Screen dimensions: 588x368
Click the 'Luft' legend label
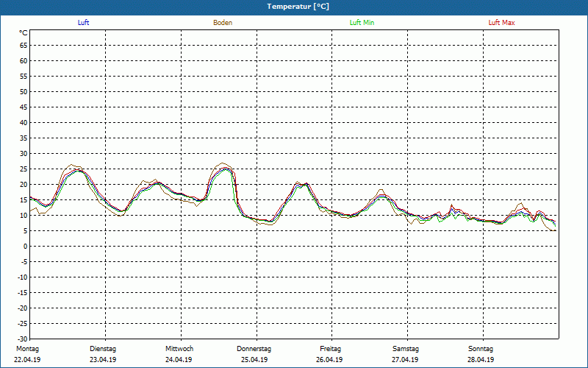(x=83, y=23)
